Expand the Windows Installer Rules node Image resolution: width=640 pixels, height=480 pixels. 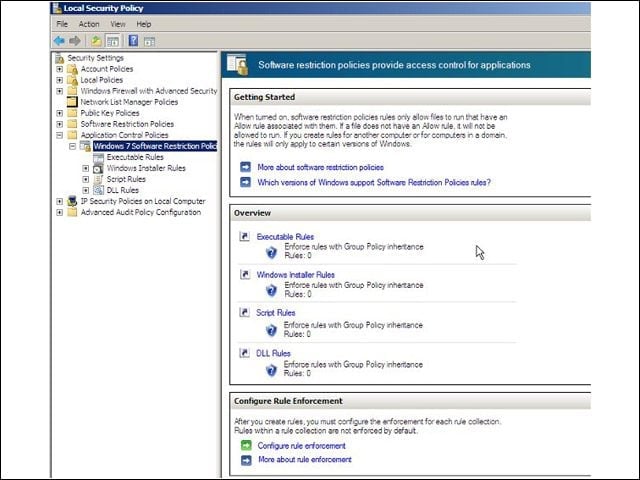click(86, 168)
